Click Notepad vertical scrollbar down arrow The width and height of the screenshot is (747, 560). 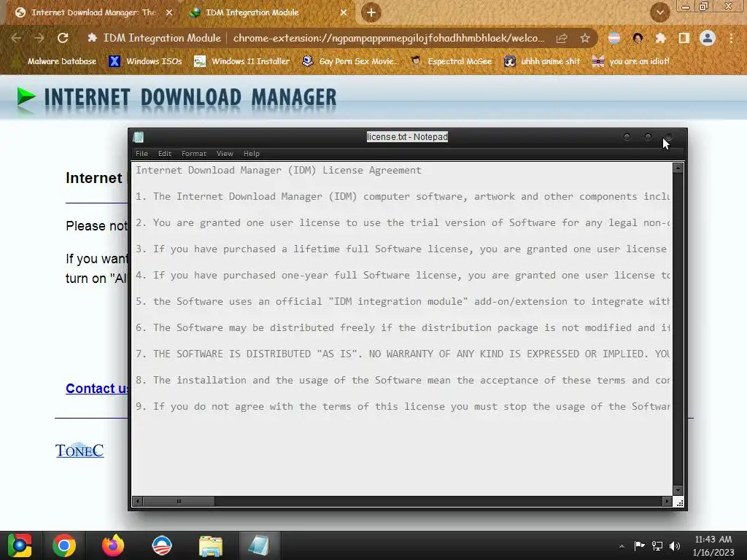678,490
